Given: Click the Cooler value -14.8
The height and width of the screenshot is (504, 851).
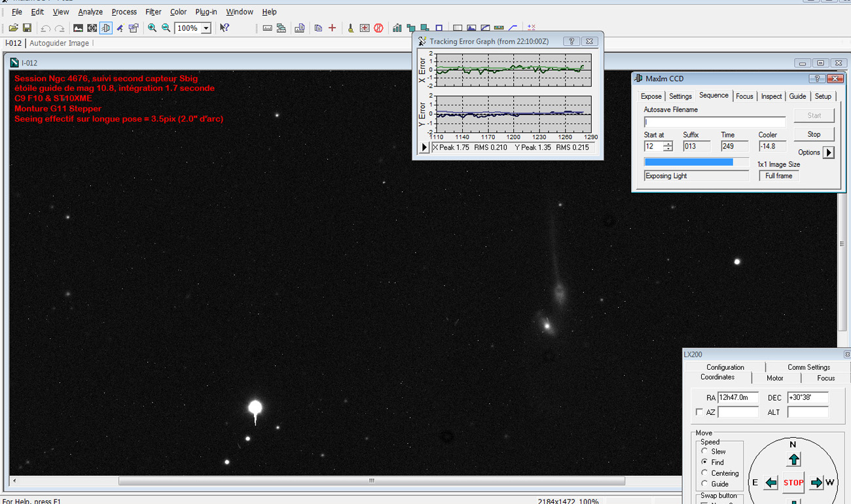Looking at the screenshot, I should pyautogui.click(x=772, y=147).
